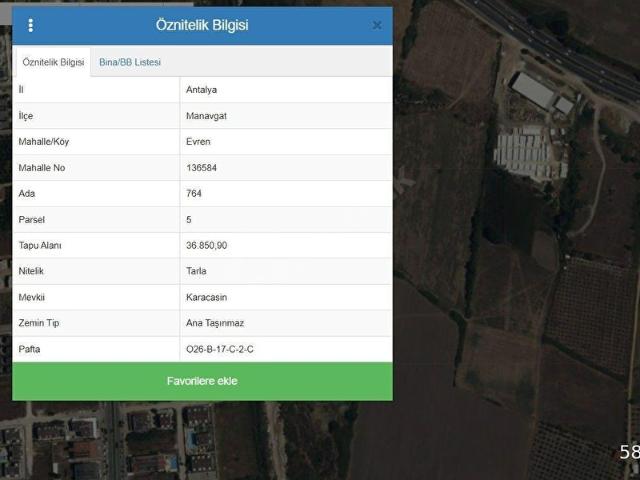
Task: Click the Ada value 764
Action: (x=193, y=193)
